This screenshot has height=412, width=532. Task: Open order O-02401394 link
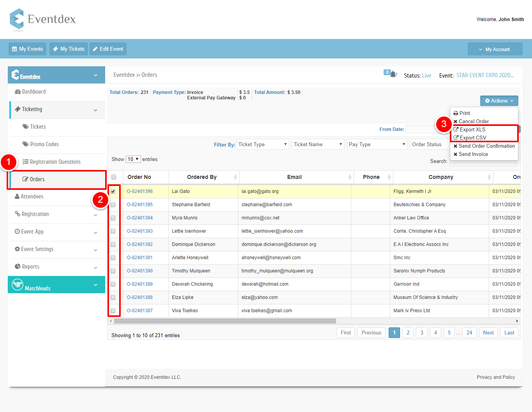(140, 218)
